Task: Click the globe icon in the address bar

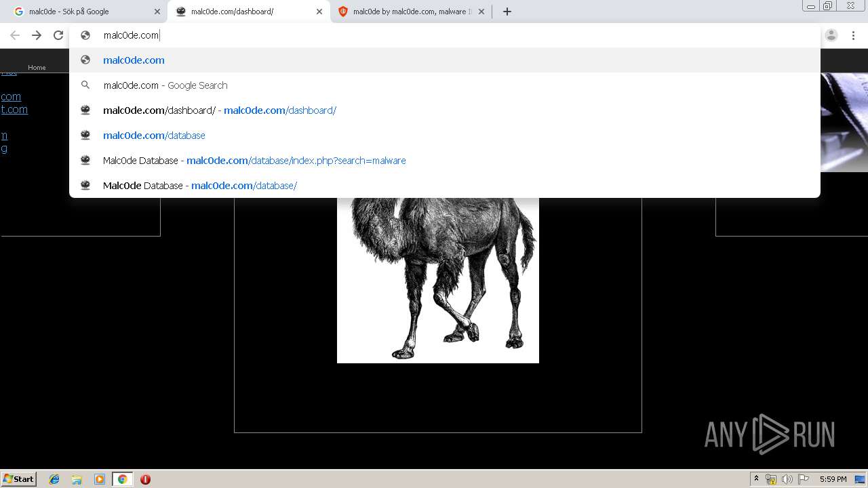Action: pos(85,35)
